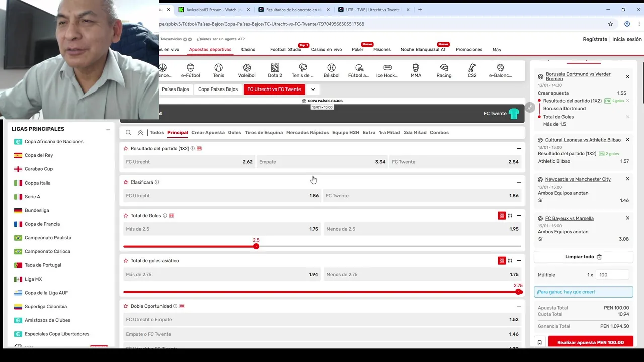Select the Mercados Rápidos tab
This screenshot has height=362, width=644.
click(307, 133)
